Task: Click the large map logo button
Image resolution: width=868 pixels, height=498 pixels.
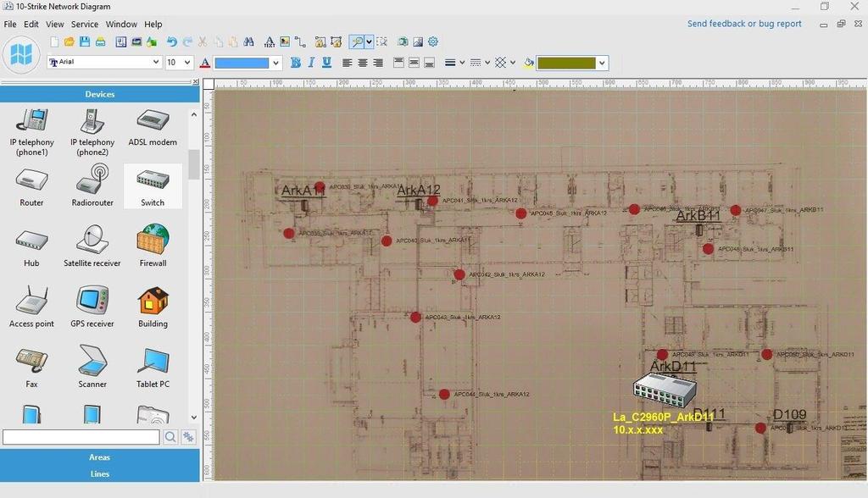Action: click(21, 55)
